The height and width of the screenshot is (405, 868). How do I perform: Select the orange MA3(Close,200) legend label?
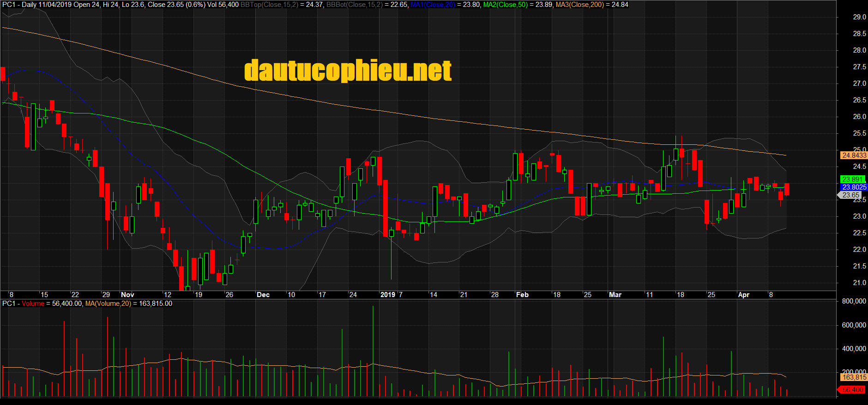coord(580,5)
